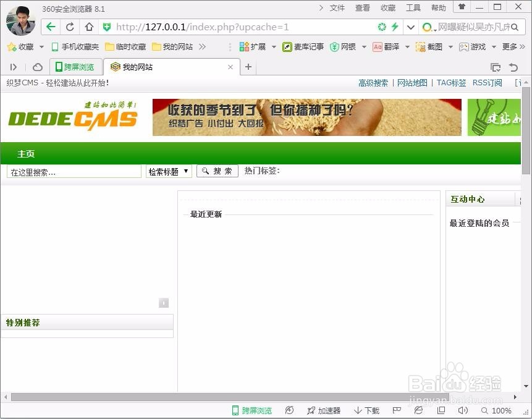532x419 pixels.
Task: Mute page audio via the speaker icon
Action: coord(463,410)
